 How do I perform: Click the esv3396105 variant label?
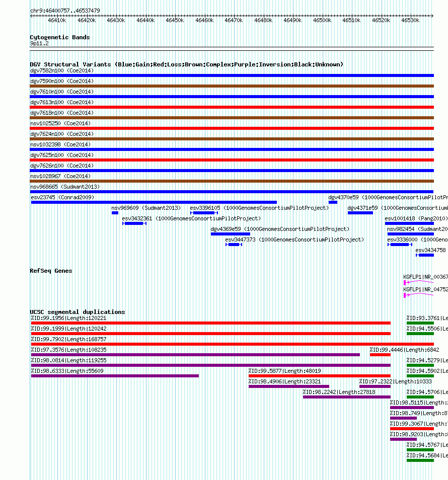click(259, 208)
